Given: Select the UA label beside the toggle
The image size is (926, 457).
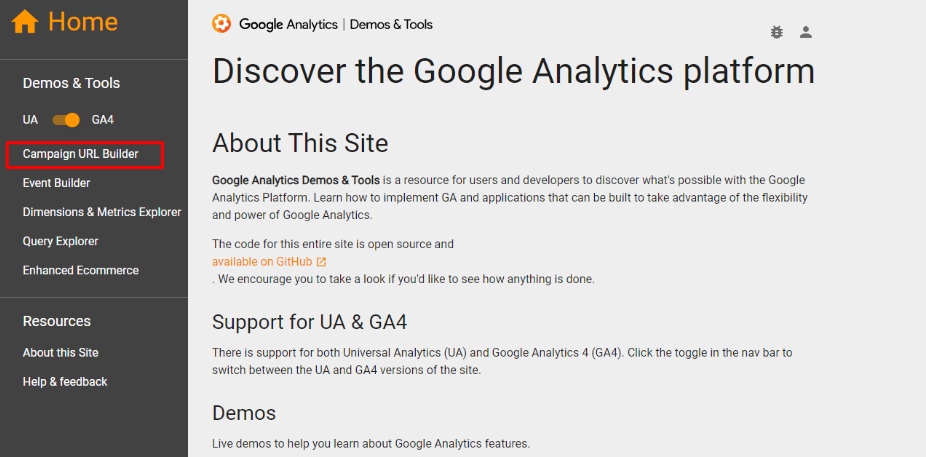Looking at the screenshot, I should pos(30,120).
